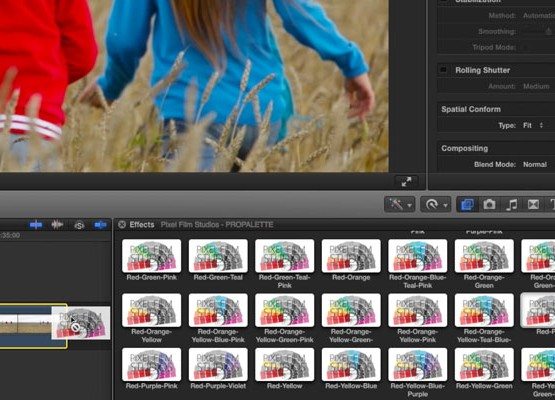
Task: Toggle timeline snapping icon
Action: click(101, 224)
